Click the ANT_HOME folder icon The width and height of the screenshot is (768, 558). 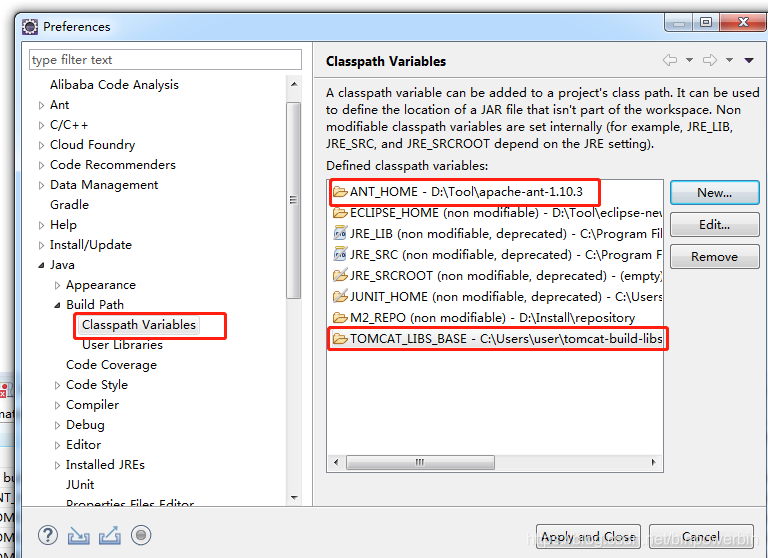(x=340, y=192)
